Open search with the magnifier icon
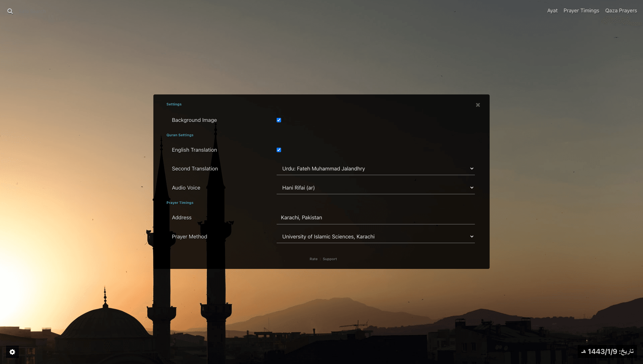The width and height of the screenshot is (643, 364). point(10,11)
